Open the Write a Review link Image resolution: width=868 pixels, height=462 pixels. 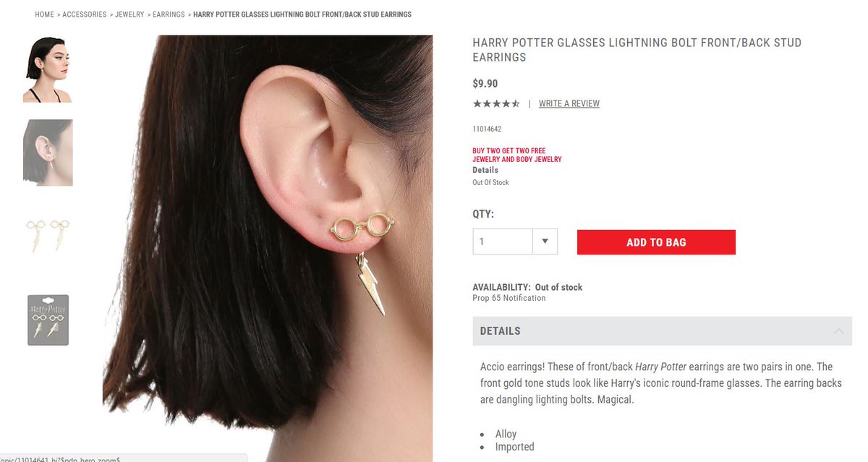569,103
